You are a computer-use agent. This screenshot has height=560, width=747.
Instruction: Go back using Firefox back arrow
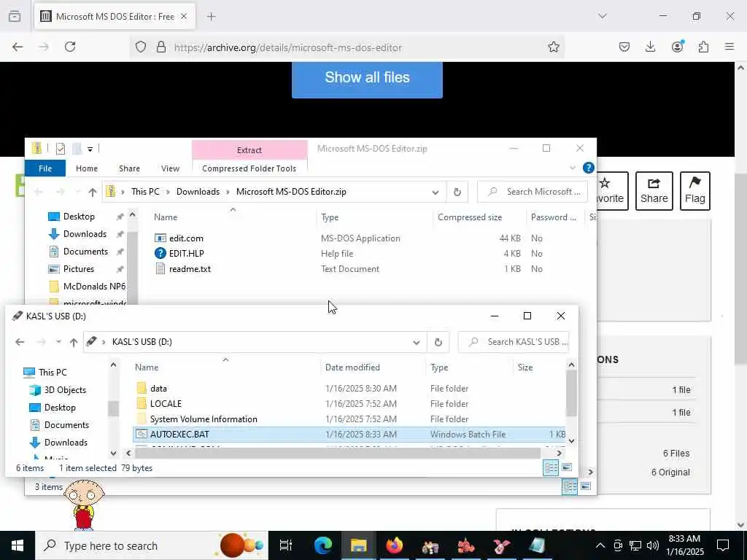(18, 47)
